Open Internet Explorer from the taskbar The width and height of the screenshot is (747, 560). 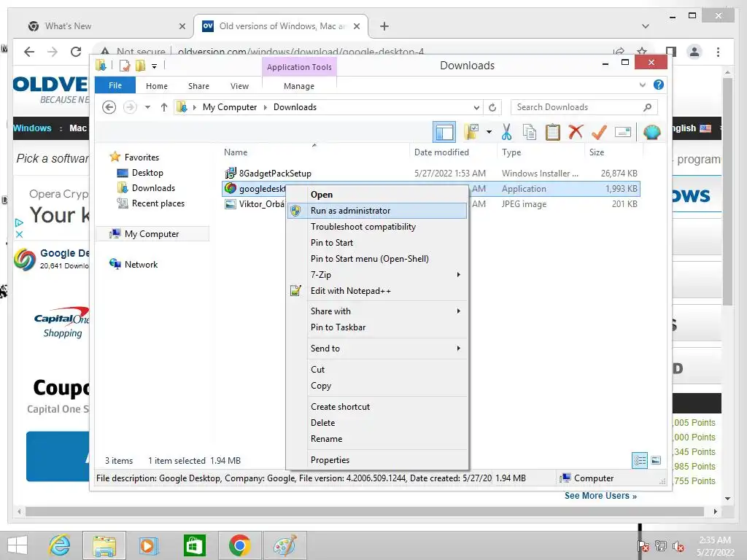[x=60, y=545]
